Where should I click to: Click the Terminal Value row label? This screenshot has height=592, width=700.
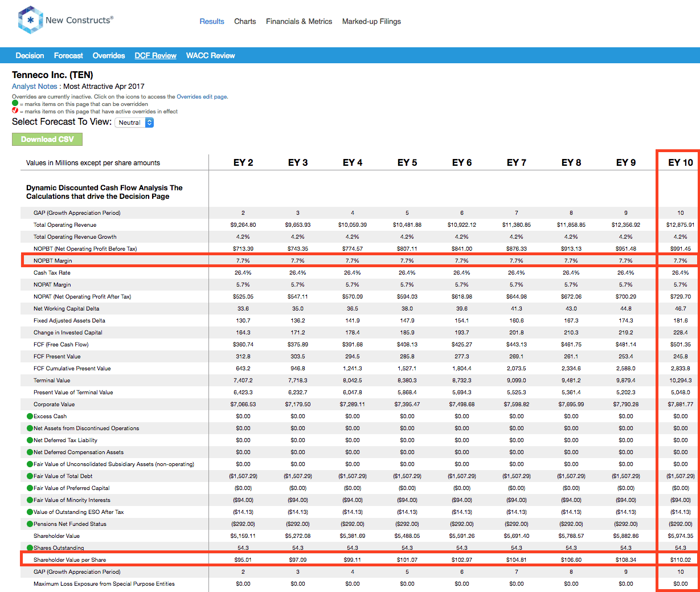tap(52, 381)
